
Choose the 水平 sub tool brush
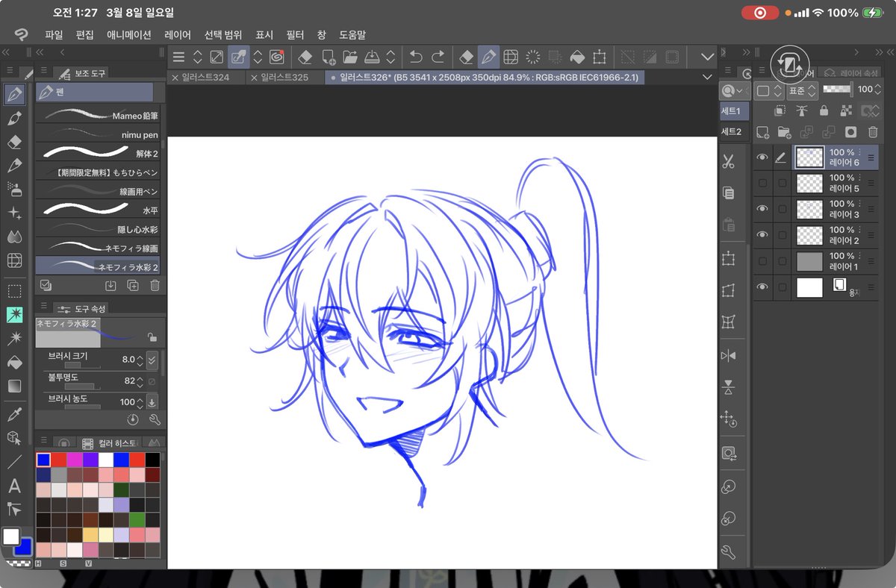(98, 210)
